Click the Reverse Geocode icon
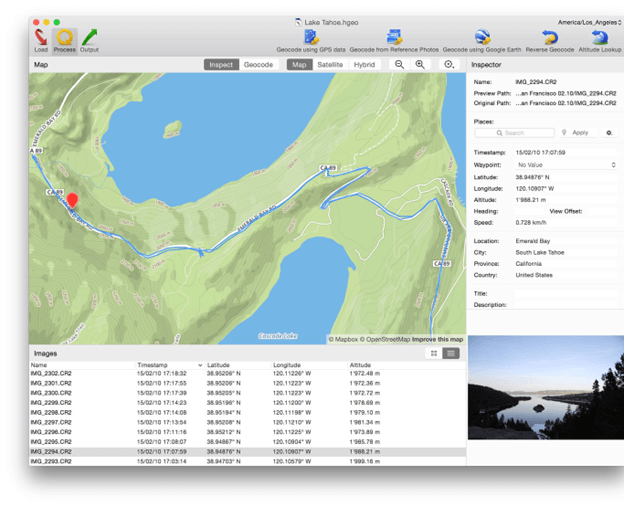This screenshot has height=507, width=624. click(550, 37)
